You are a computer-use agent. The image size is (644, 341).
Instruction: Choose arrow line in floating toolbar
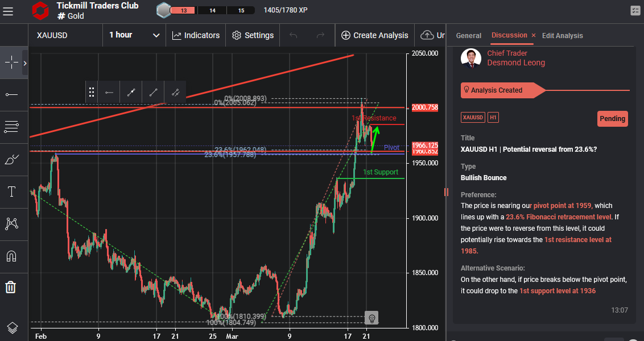pyautogui.click(x=131, y=92)
